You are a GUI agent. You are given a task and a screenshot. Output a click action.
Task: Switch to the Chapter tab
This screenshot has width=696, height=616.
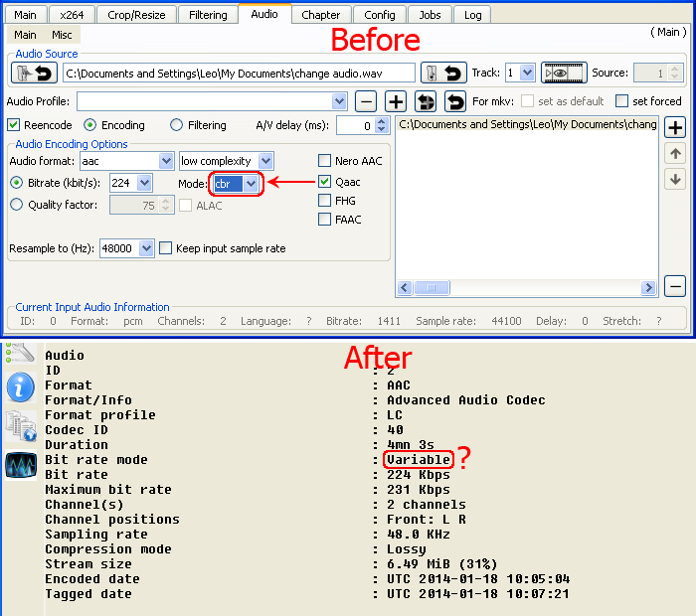tap(321, 15)
